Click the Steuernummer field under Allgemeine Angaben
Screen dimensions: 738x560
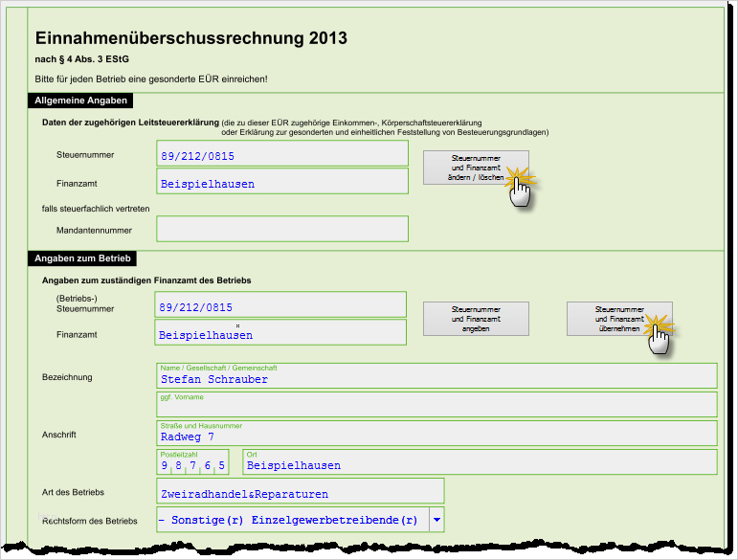click(x=282, y=153)
